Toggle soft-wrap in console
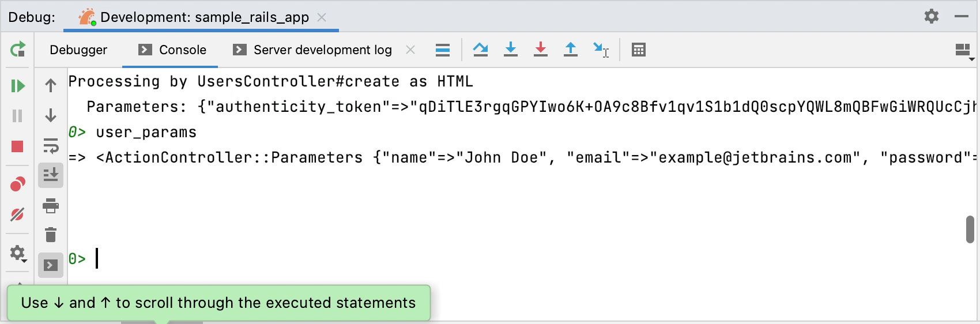Image resolution: width=980 pixels, height=324 pixels. pos(51,146)
